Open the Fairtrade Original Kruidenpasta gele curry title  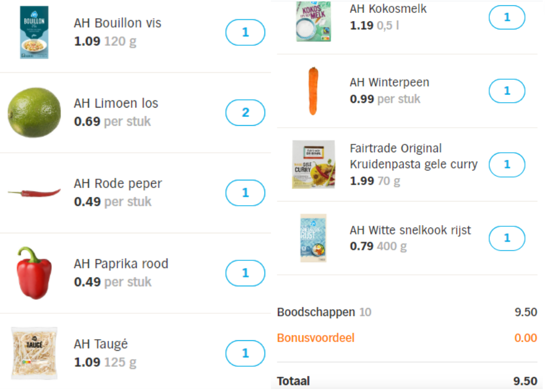pos(414,156)
